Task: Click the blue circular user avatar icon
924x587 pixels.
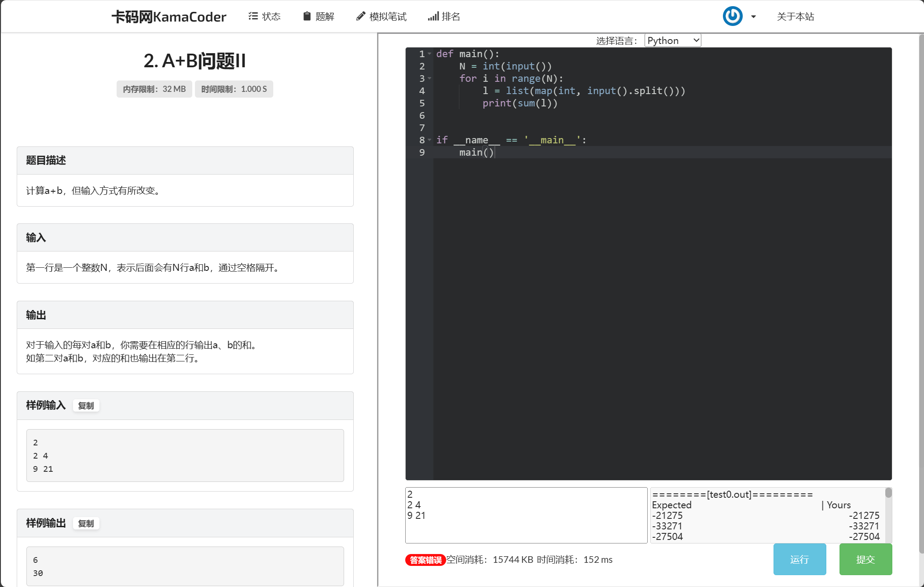Action: click(732, 16)
